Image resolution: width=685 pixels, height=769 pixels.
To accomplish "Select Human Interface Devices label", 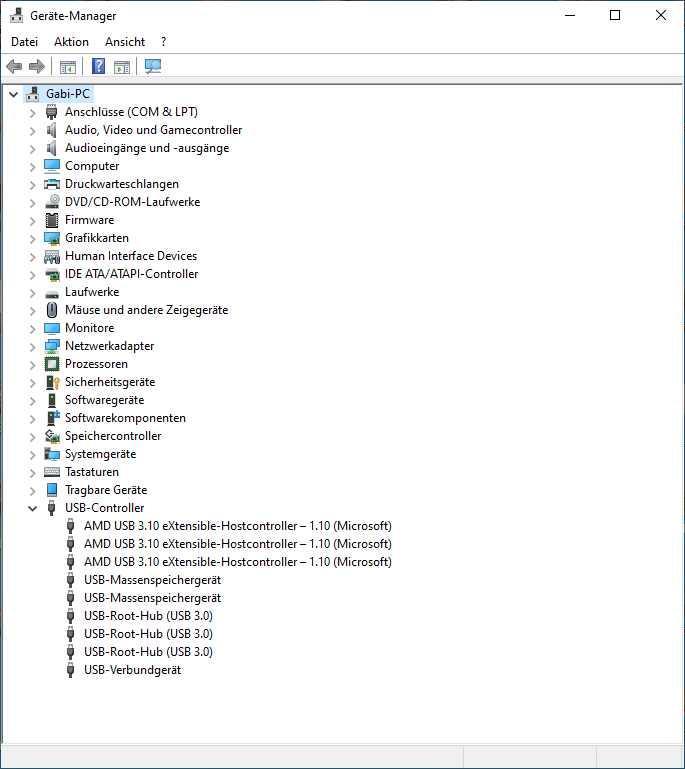I will point(131,256).
